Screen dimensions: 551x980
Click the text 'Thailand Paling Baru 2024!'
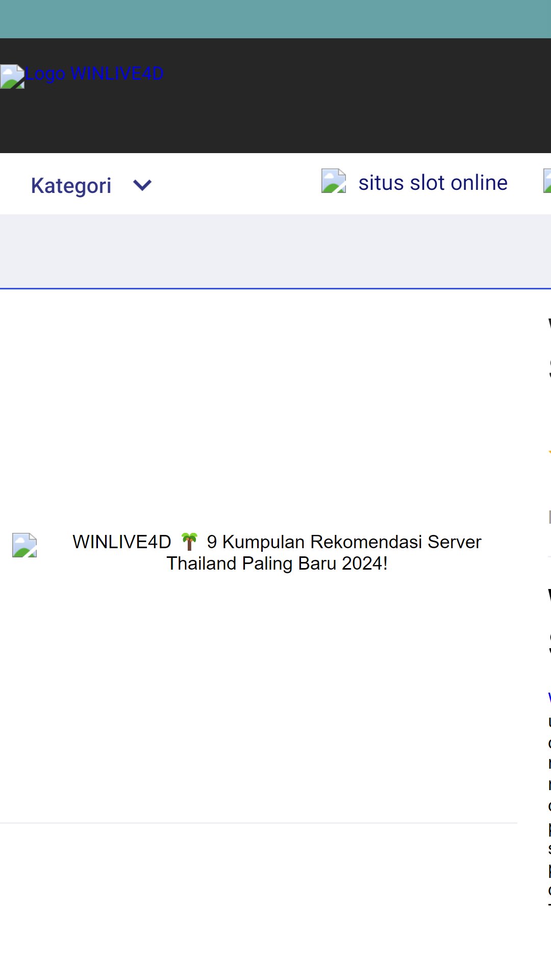tap(277, 563)
